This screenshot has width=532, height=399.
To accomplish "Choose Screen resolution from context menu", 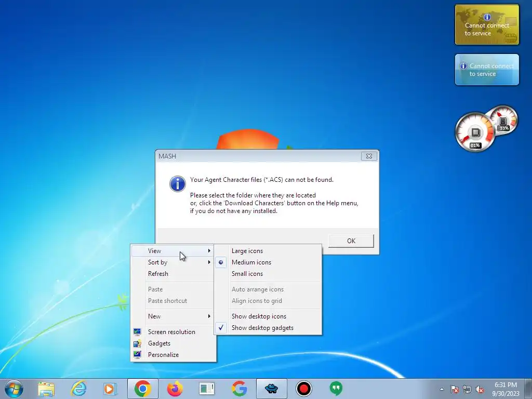I will click(172, 332).
